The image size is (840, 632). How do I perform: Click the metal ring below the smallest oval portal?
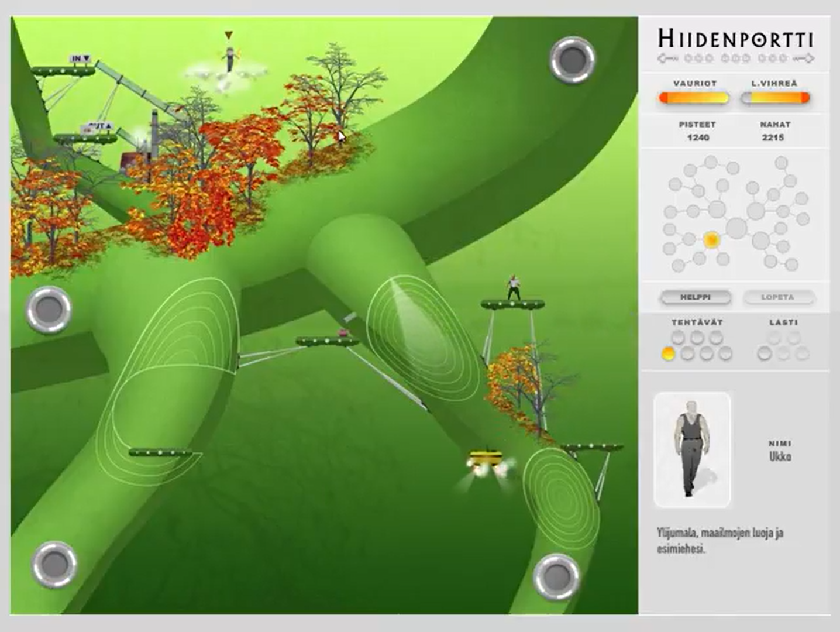coord(556,576)
